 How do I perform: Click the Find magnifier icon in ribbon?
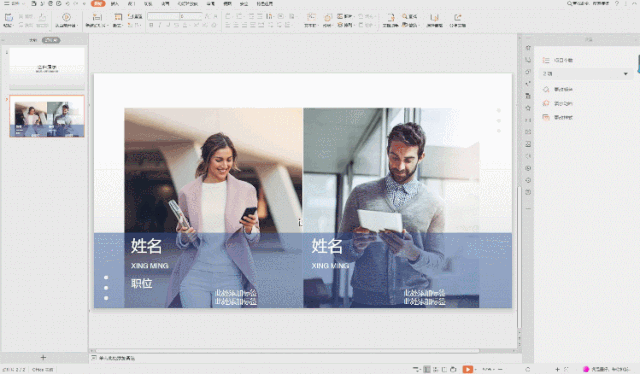pyautogui.click(x=404, y=16)
